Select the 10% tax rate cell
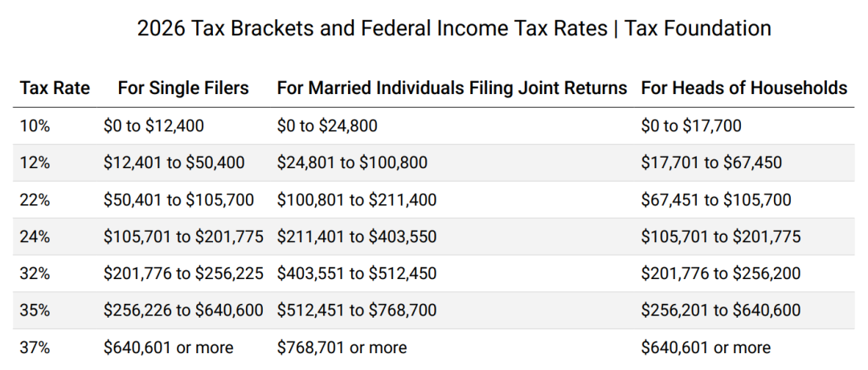 point(35,125)
